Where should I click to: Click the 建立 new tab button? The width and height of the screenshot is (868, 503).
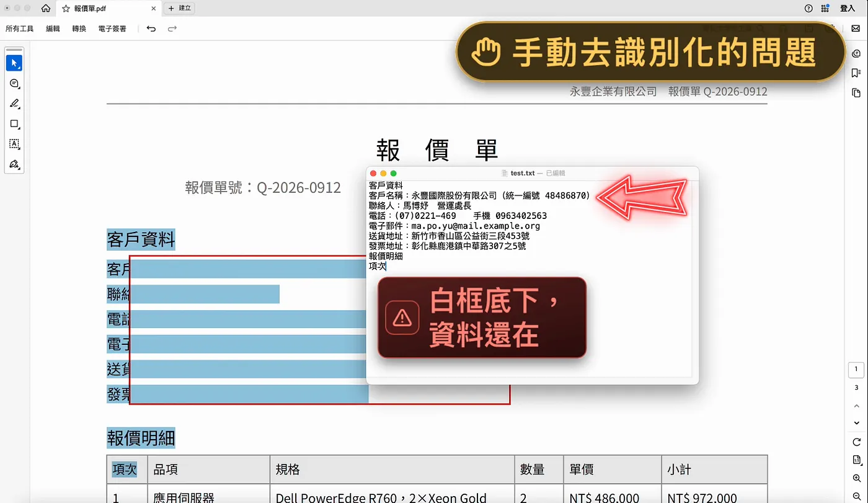[x=180, y=9]
